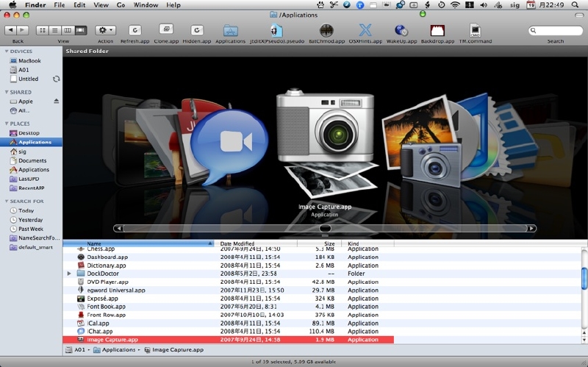Click the Finder search field

[x=556, y=30]
